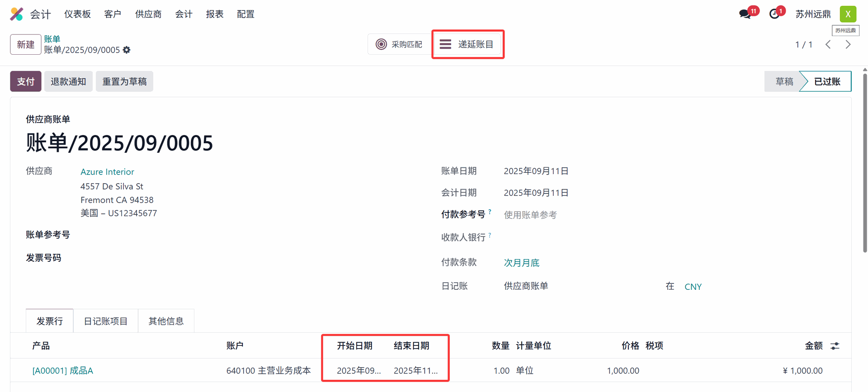The image size is (868, 392).
Task: Open column options adjust icon
Action: pyautogui.click(x=835, y=346)
